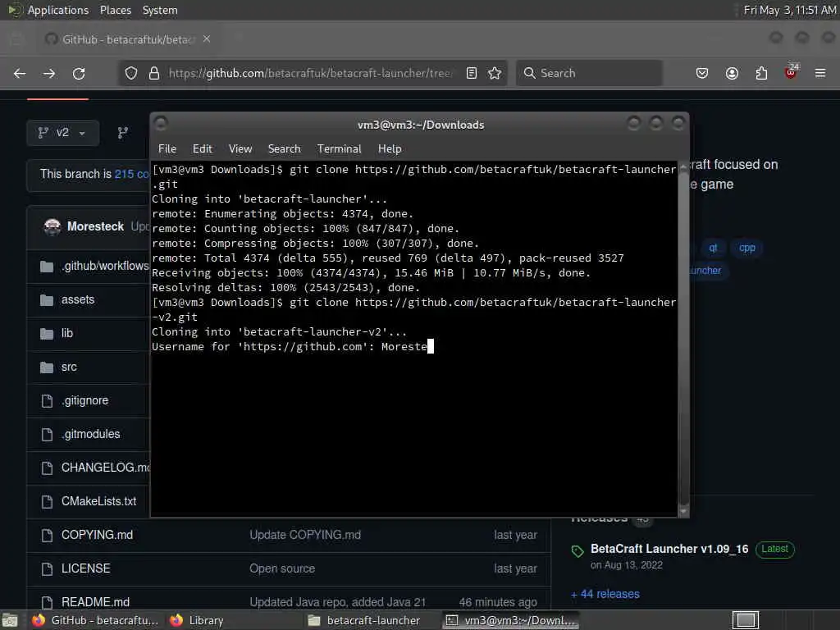840x630 pixels.
Task: Open the System panel menu
Action: [x=160, y=10]
